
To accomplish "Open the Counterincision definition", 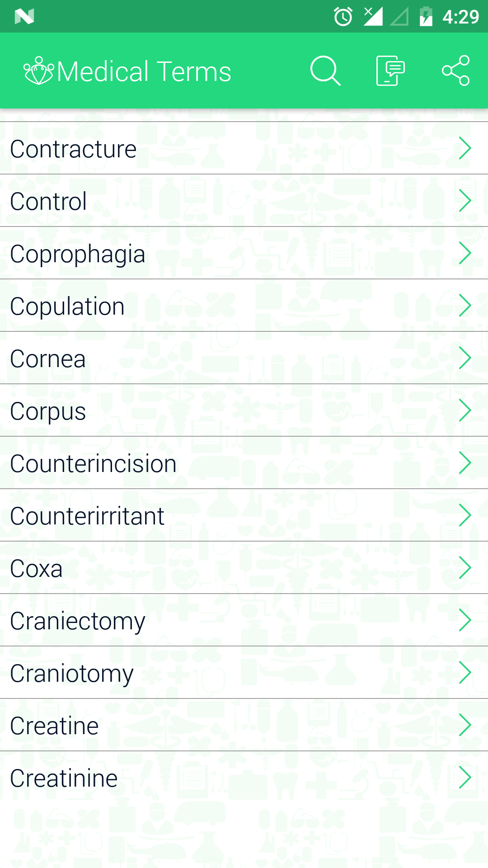I will click(x=244, y=463).
